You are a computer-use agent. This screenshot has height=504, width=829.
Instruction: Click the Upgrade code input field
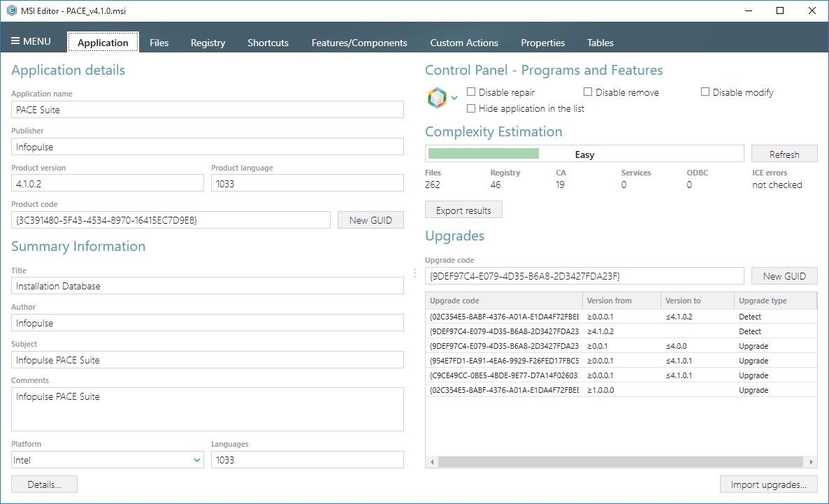tap(584, 276)
